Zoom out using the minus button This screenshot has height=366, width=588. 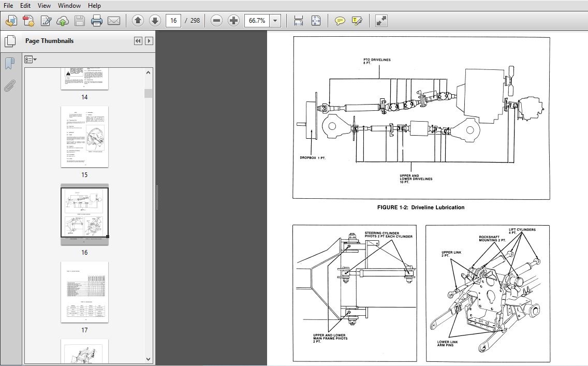216,21
